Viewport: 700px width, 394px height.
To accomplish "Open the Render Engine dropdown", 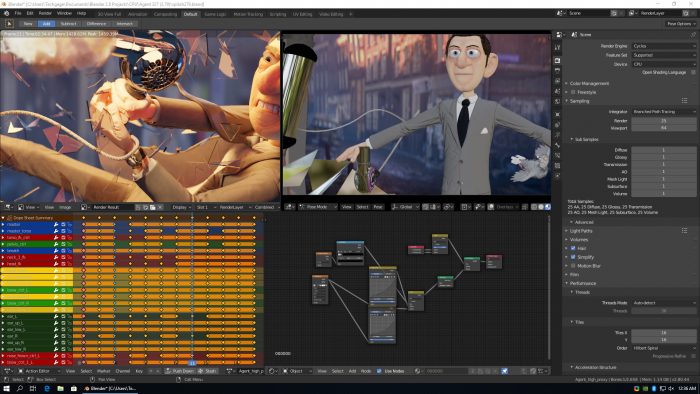I will (x=664, y=46).
